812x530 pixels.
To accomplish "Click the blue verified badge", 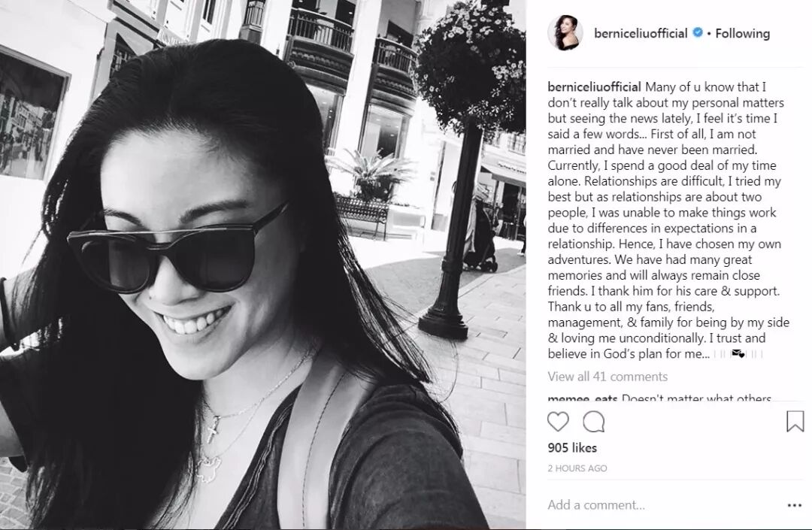I will (x=698, y=32).
